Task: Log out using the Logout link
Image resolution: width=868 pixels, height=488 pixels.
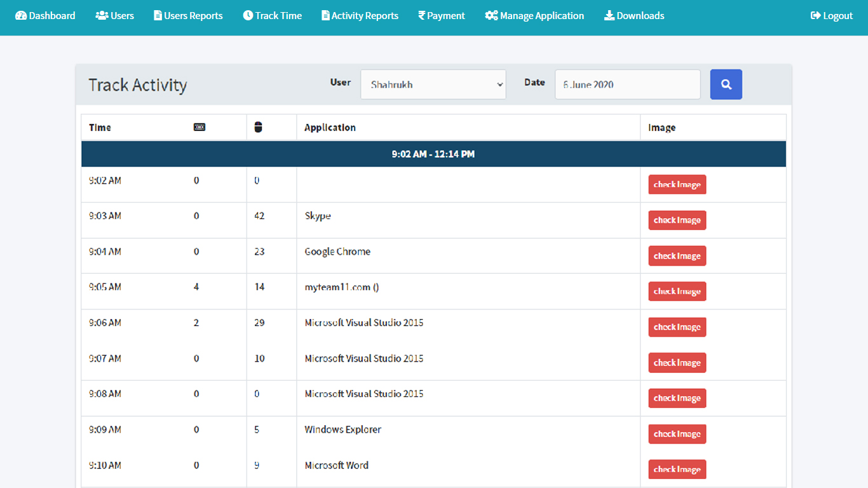Action: [x=831, y=16]
